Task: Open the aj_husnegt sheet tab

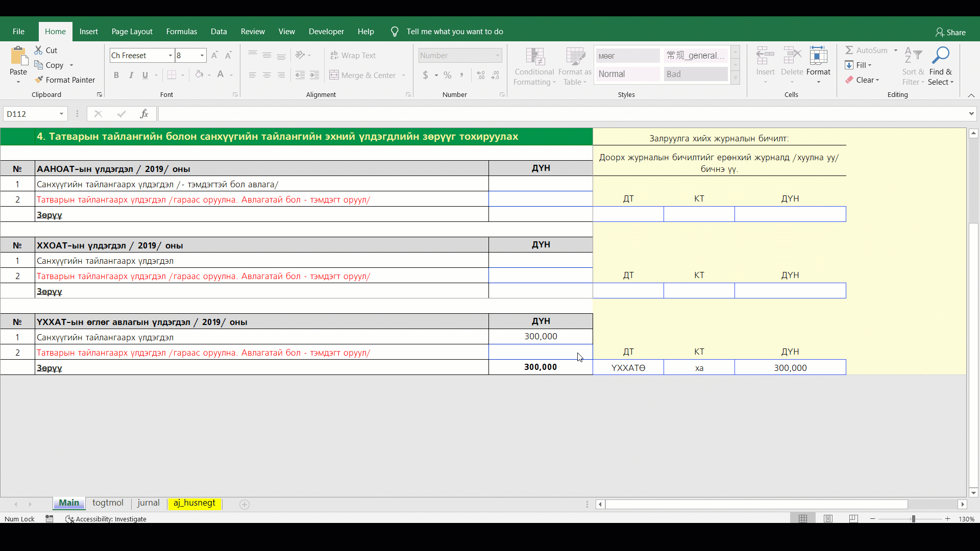Action: point(194,503)
